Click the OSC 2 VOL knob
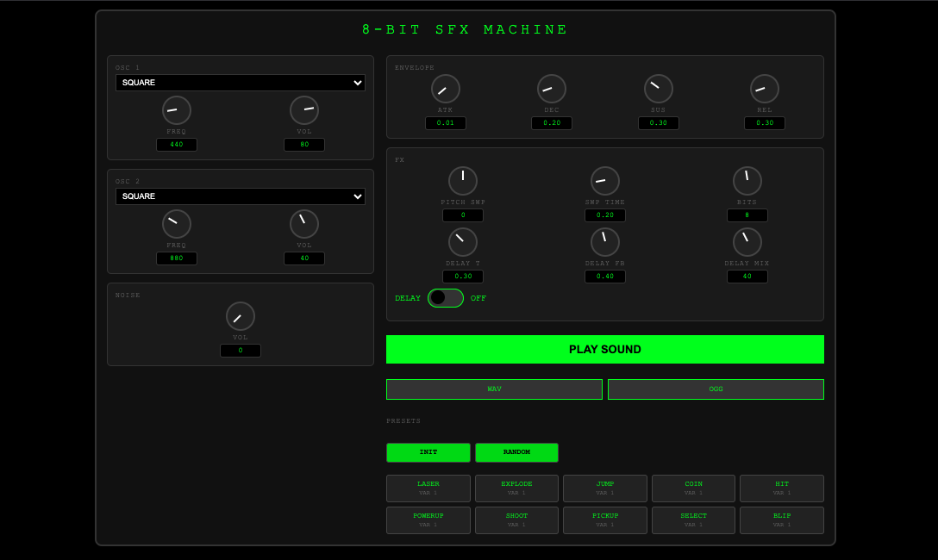938x560 pixels. pos(304,224)
